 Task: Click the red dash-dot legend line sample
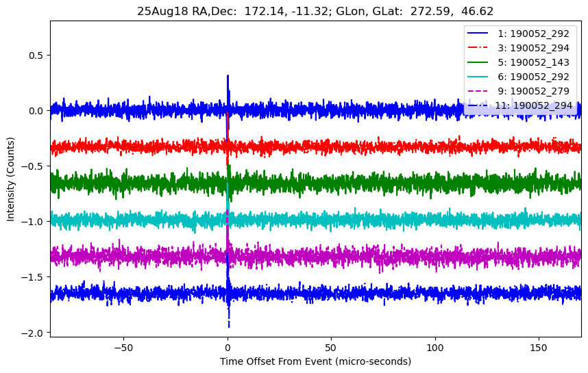click(x=478, y=47)
